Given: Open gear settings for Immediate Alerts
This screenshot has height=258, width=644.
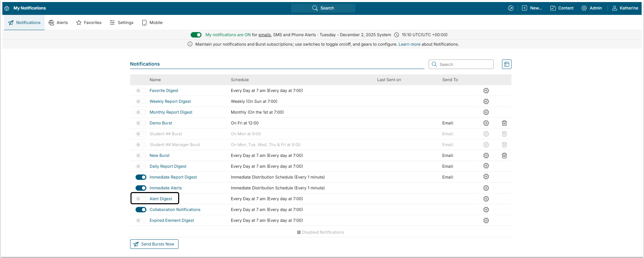Looking at the screenshot, I should point(486,188).
